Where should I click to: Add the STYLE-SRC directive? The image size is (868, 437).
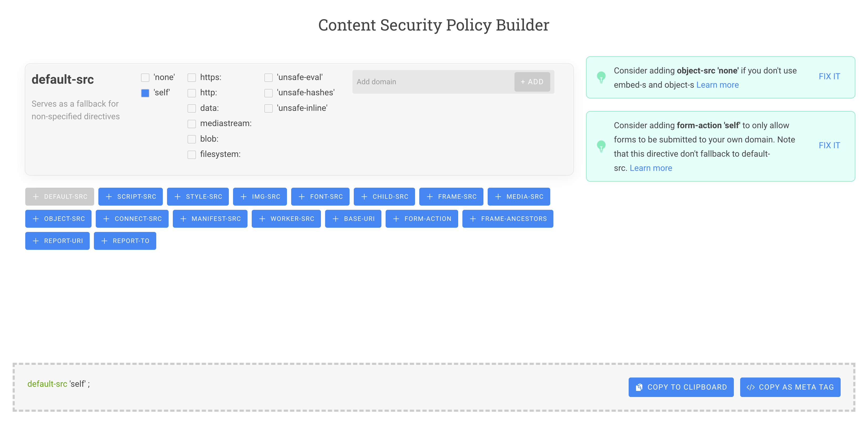pyautogui.click(x=198, y=196)
